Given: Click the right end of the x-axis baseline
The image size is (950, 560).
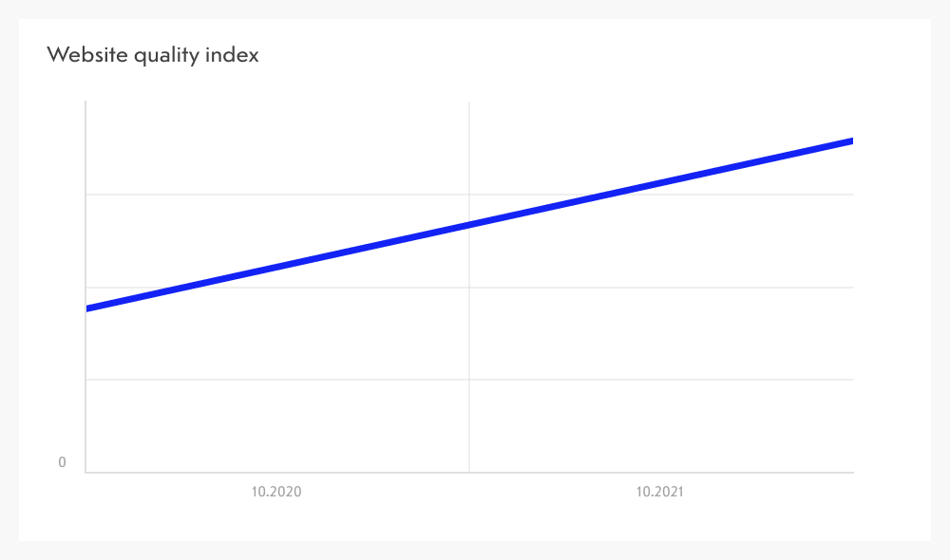Looking at the screenshot, I should (x=852, y=472).
